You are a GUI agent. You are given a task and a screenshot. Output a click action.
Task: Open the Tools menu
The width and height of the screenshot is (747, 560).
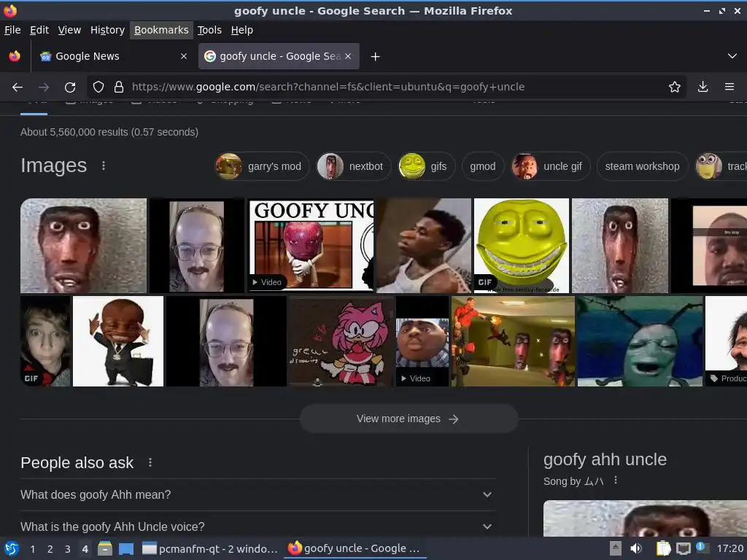[x=209, y=30]
